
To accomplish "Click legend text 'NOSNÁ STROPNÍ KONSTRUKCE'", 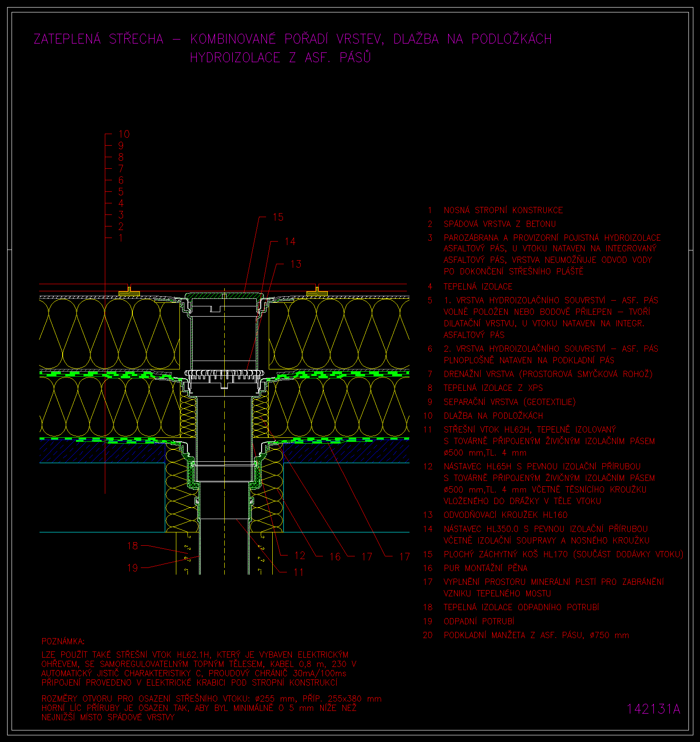I will tap(503, 210).
